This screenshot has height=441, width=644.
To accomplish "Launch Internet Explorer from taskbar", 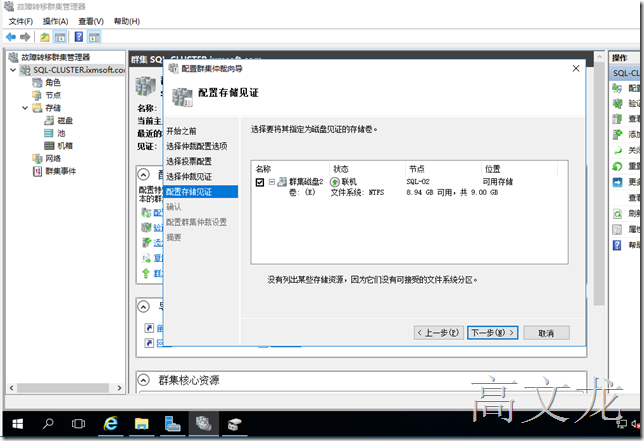I will point(110,423).
